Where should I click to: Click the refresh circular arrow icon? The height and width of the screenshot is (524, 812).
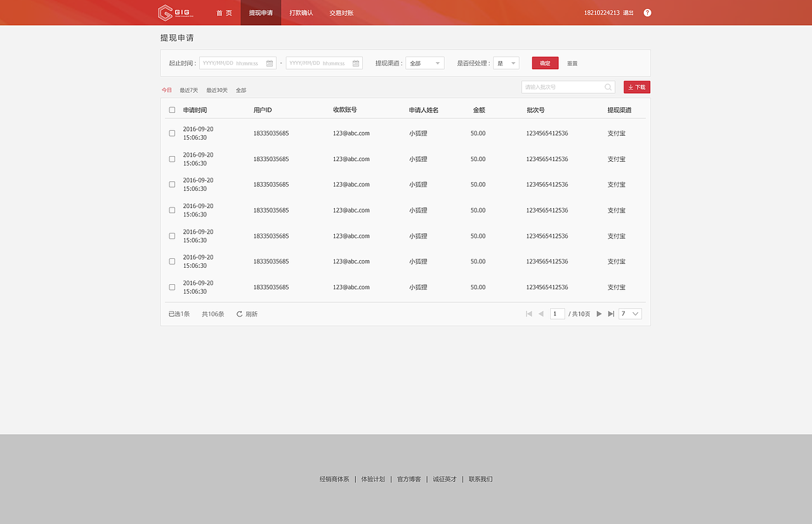click(x=240, y=314)
